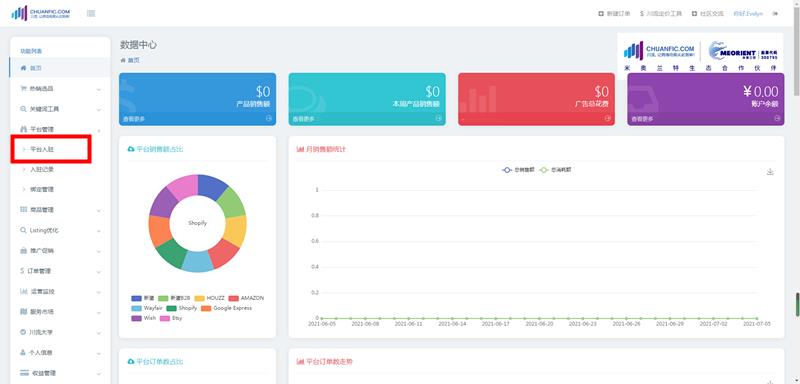Click the hamburger menu icon beside logo
This screenshot has height=384, width=800.
91,13
